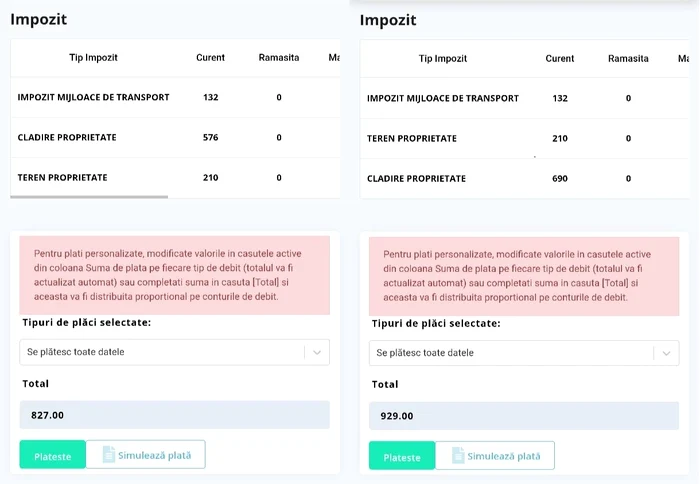This screenshot has height=484, width=700.
Task: Click document icon on left panel's Simulează plată
Action: tap(105, 455)
